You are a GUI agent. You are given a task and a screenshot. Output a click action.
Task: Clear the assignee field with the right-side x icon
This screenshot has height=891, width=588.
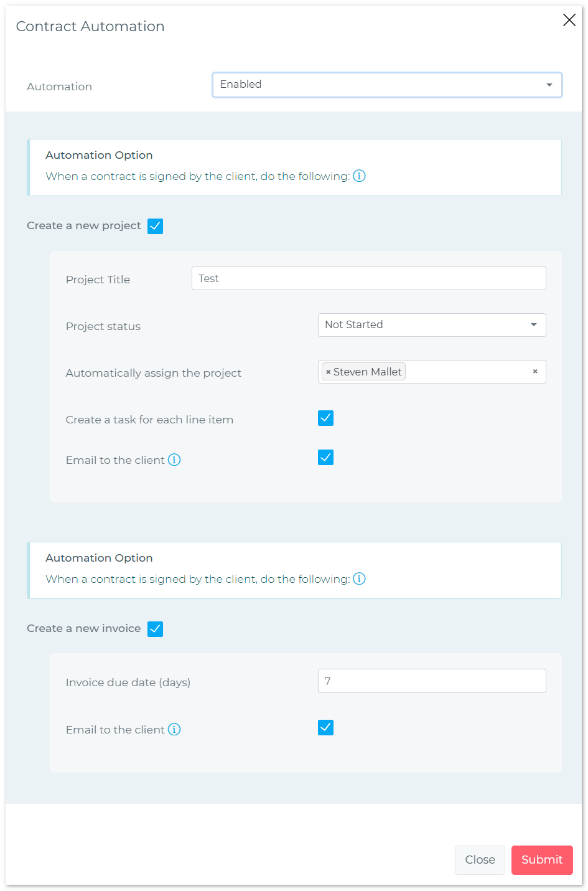coord(535,371)
